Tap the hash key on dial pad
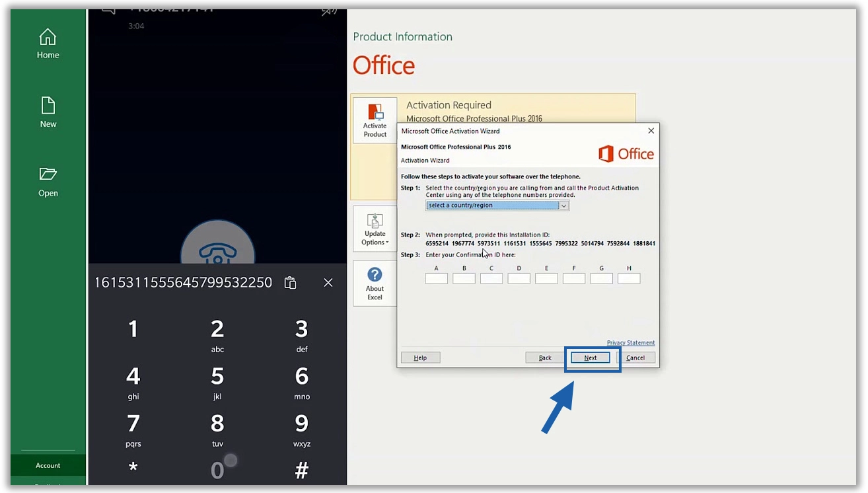The image size is (868, 493). click(301, 470)
